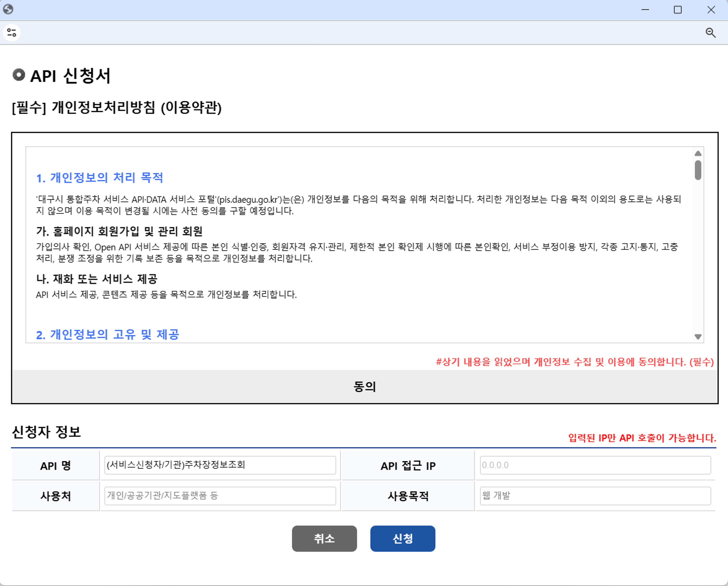Screen dimensions: 728x586
Task: Click subheading '나. 재화 또는 서비스 제공'
Action: [97, 279]
